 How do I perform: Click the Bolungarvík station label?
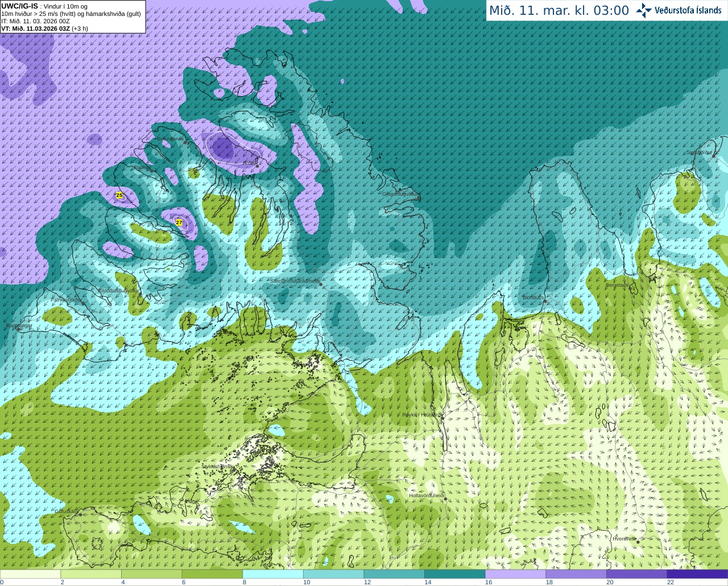coord(170,139)
